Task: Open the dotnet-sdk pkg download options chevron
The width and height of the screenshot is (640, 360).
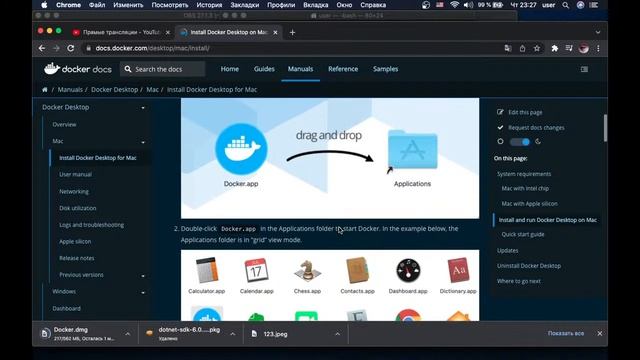Action: [x=232, y=334]
